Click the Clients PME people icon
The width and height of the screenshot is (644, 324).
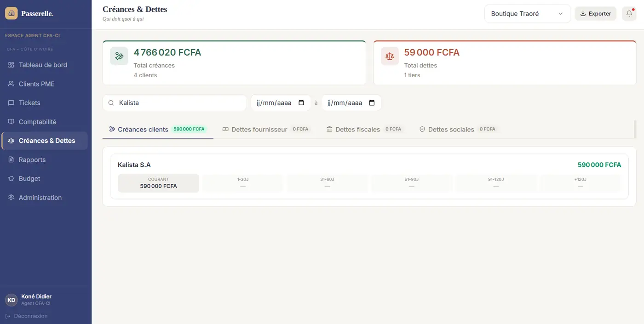(11, 84)
